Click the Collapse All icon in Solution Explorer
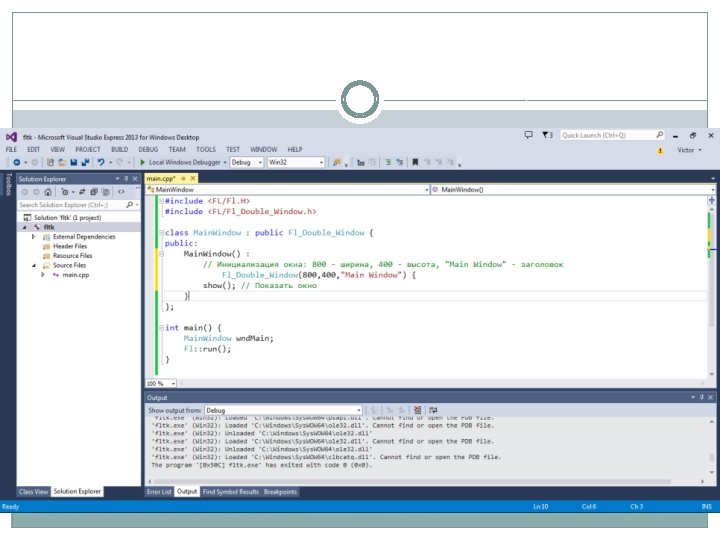This screenshot has height=540, width=720. coord(94,192)
